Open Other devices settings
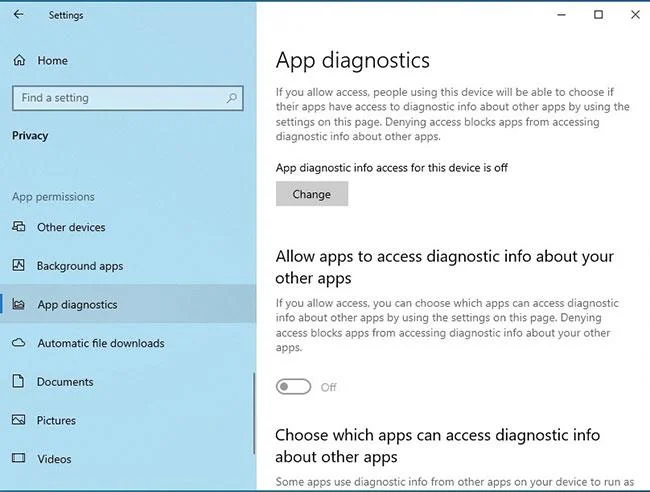650x492 pixels. pos(128,227)
